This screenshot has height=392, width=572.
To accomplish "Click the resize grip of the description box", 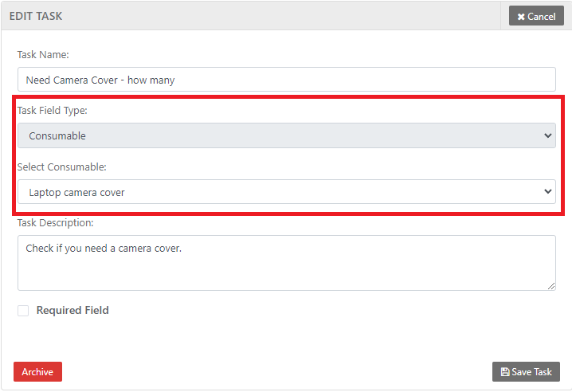I will pyautogui.click(x=551, y=286).
